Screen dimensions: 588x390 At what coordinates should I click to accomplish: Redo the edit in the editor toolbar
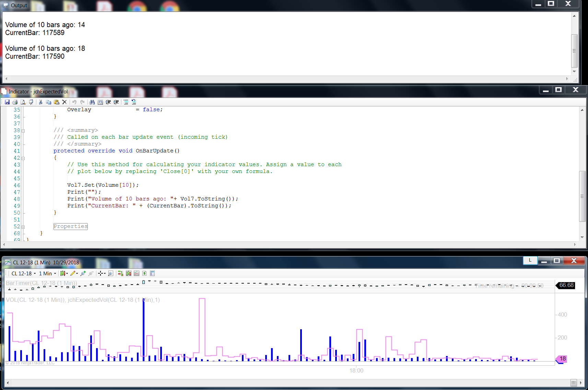[82, 102]
